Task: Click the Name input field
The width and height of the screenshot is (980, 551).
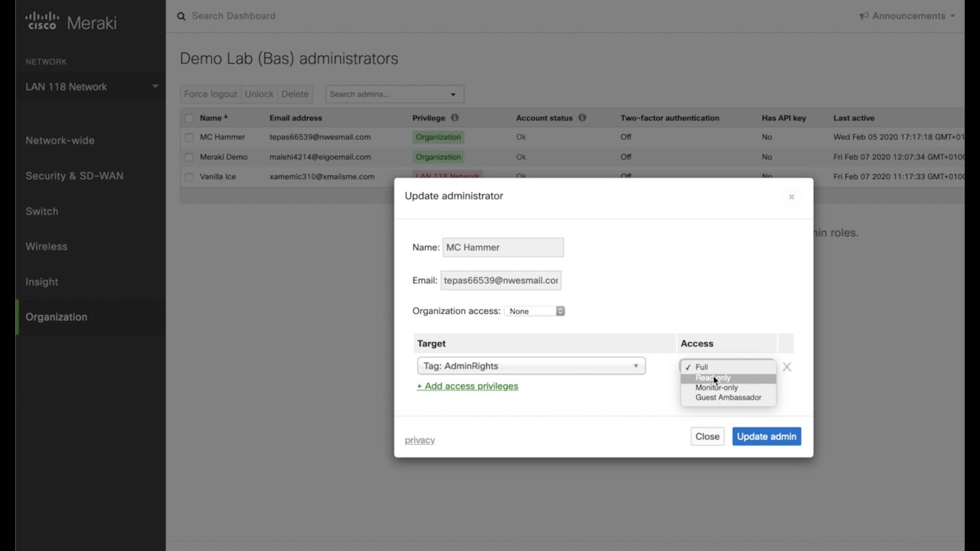Action: 503,247
